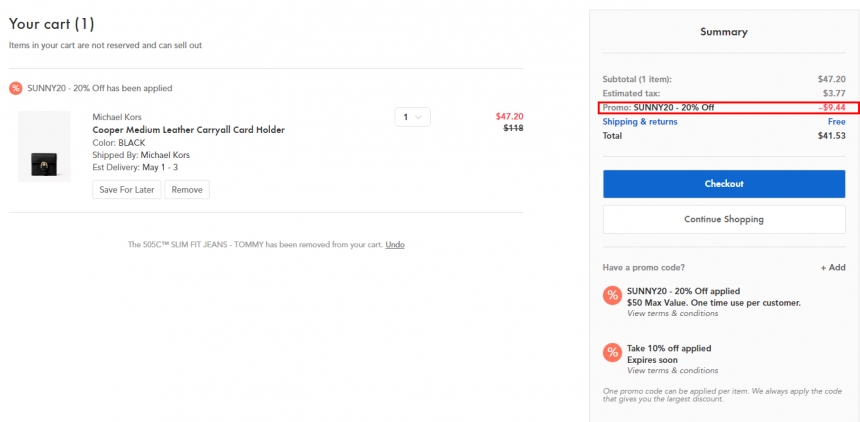Click the Checkout button
Screen dimensions: 860x422
(x=724, y=184)
